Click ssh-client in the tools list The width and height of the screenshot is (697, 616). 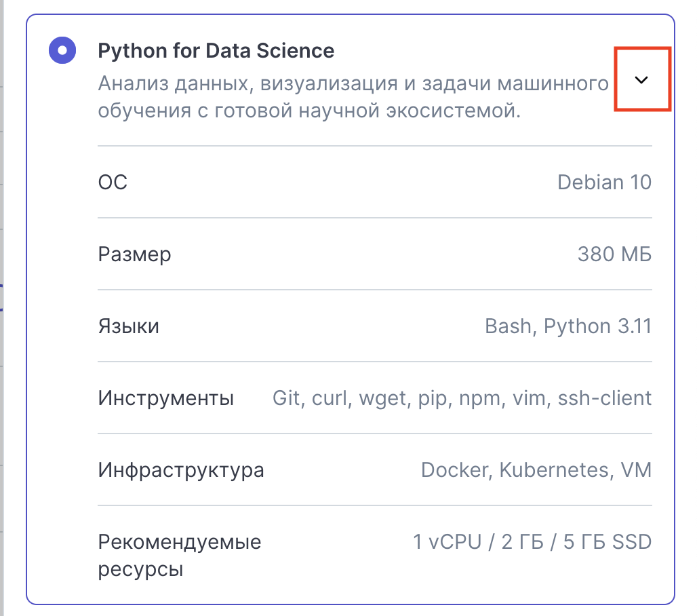click(604, 398)
